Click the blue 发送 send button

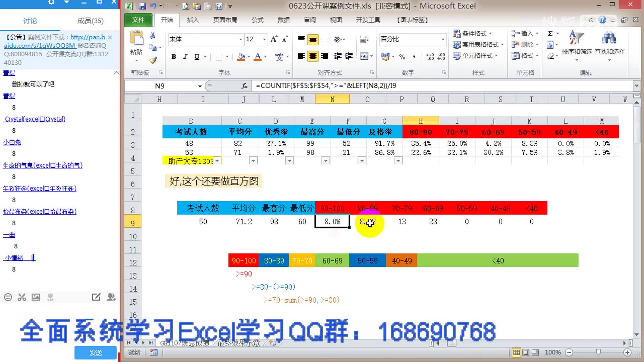(96, 353)
